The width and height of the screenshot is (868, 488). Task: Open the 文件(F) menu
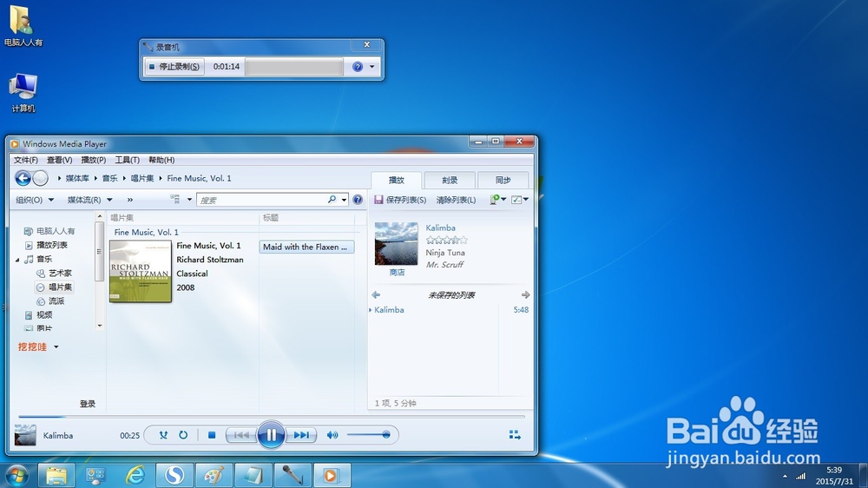25,160
